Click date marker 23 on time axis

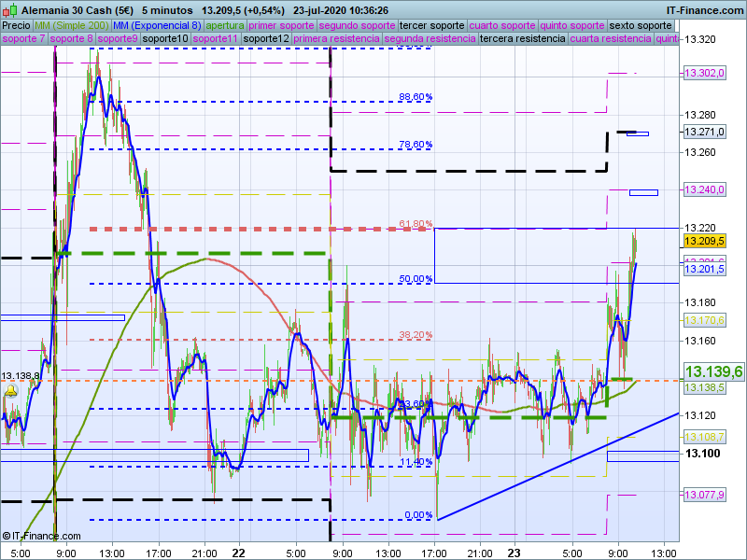[513, 552]
